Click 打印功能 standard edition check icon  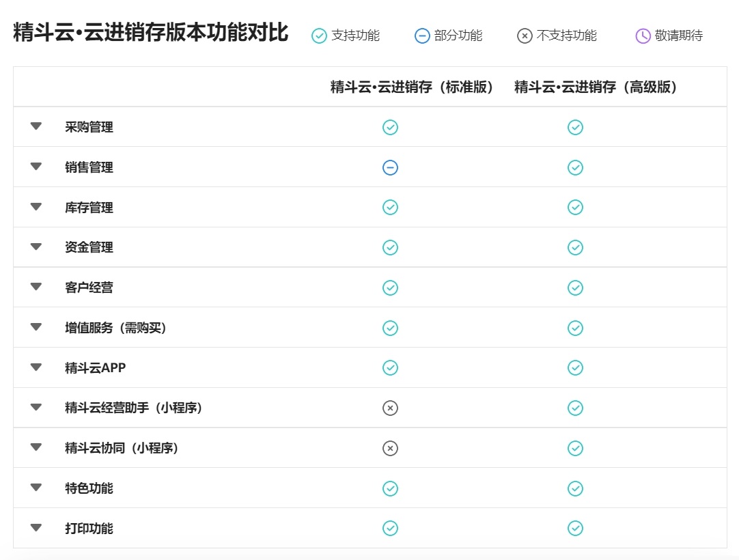(390, 528)
